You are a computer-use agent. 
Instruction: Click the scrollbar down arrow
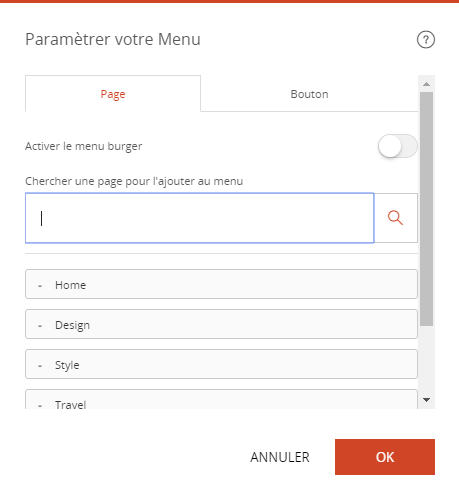coord(426,400)
